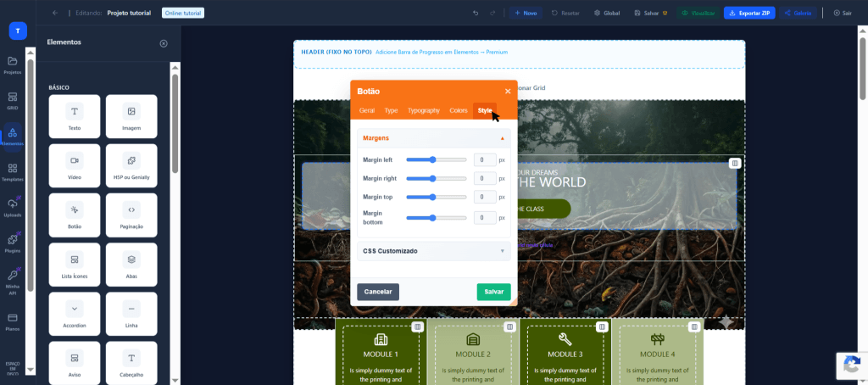Select the Lista Ícones element tile
Viewport: 868px width, 385px height.
point(75,263)
